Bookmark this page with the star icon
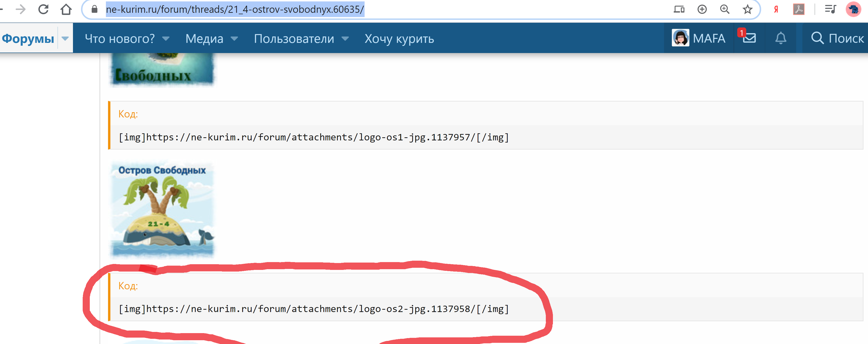The width and height of the screenshot is (868, 344). pos(747,9)
